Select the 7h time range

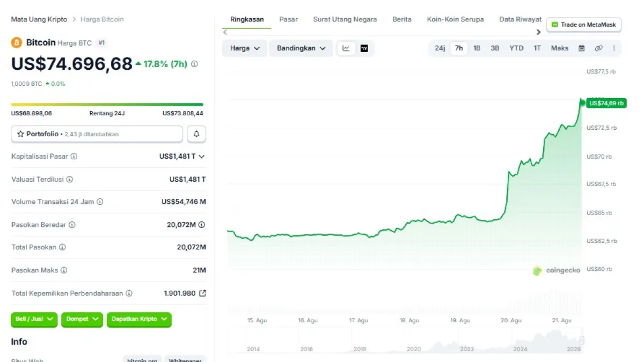pos(459,48)
